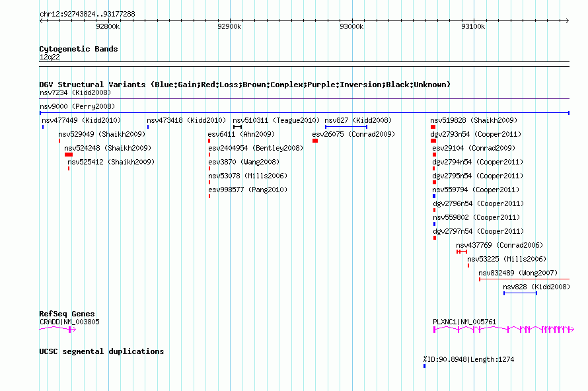588x391 pixels.
Task: Click the magenta CRADD gene glyph
Action: coord(57,329)
